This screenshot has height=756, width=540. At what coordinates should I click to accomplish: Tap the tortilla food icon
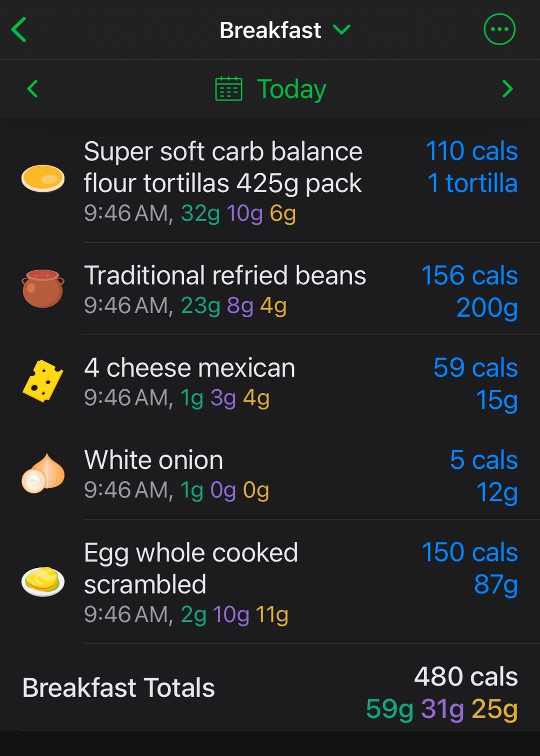(43, 179)
